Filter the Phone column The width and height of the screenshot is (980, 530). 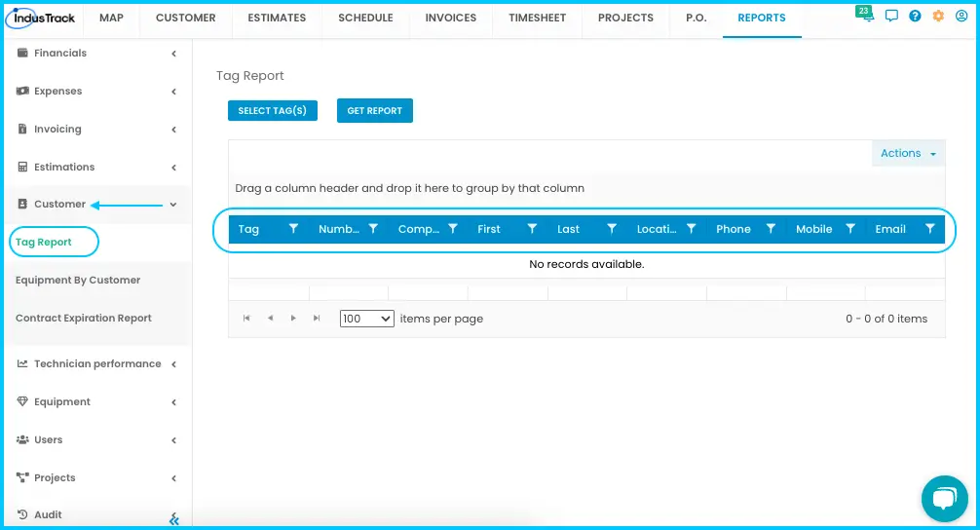point(771,229)
